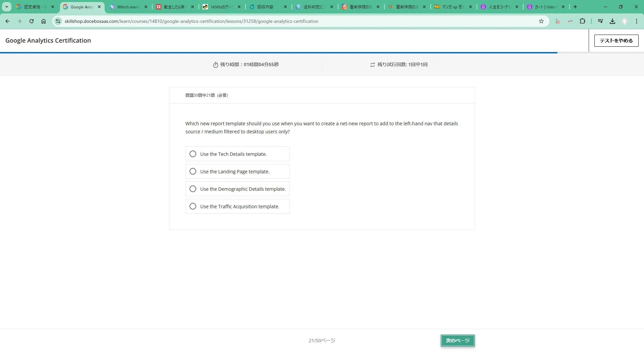The image size is (644, 352).
Task: Click the 残り時間 timer clock icon
Action: click(x=216, y=65)
